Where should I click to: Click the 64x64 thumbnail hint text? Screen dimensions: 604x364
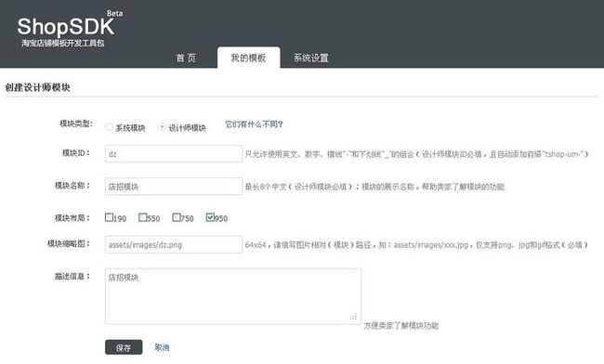pos(416,245)
